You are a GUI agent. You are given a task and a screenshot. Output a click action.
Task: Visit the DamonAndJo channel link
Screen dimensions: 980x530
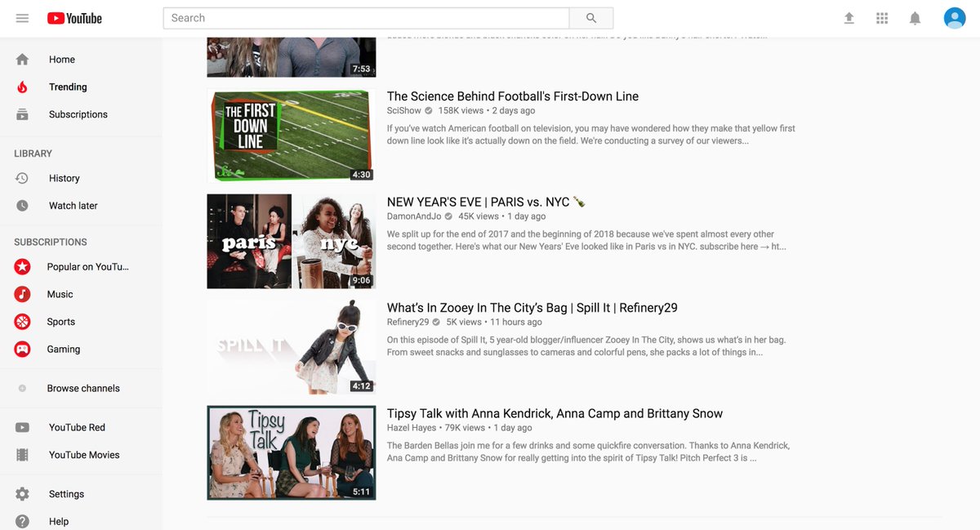click(414, 216)
